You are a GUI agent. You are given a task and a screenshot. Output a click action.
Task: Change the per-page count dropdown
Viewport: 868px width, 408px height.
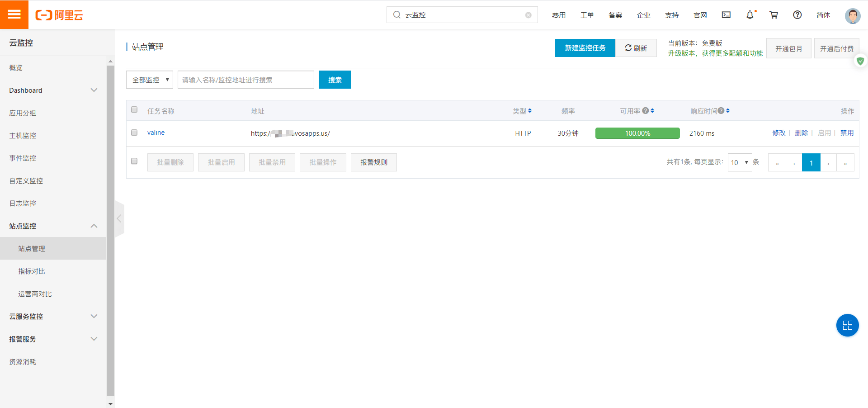[x=739, y=162]
